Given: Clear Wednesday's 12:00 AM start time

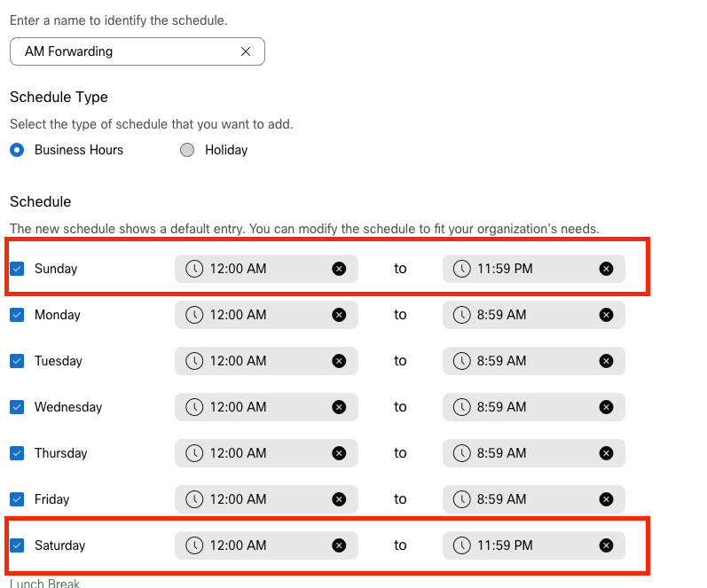Looking at the screenshot, I should pos(339,407).
